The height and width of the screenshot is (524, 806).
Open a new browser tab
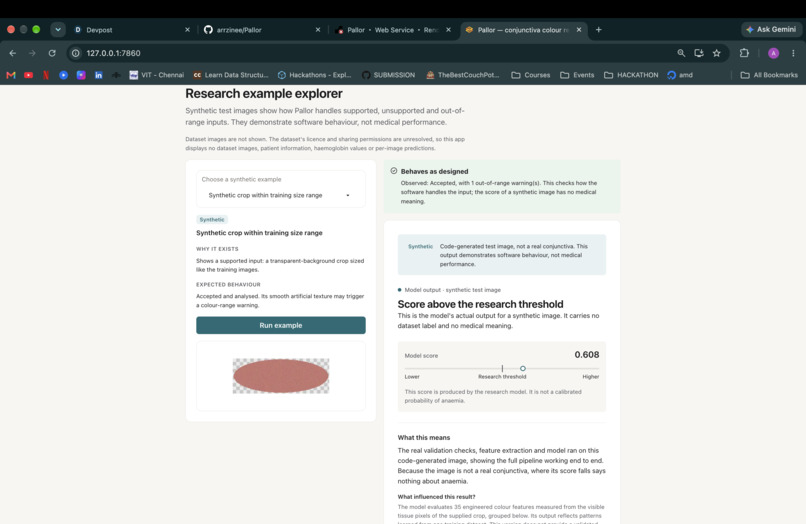pos(598,30)
